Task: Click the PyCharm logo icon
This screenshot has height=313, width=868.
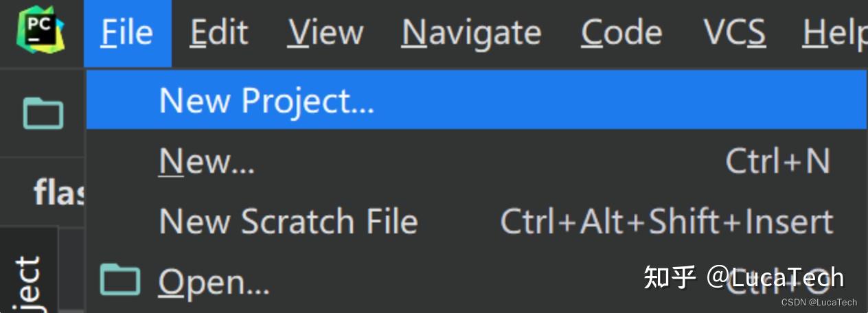Action: [41, 32]
